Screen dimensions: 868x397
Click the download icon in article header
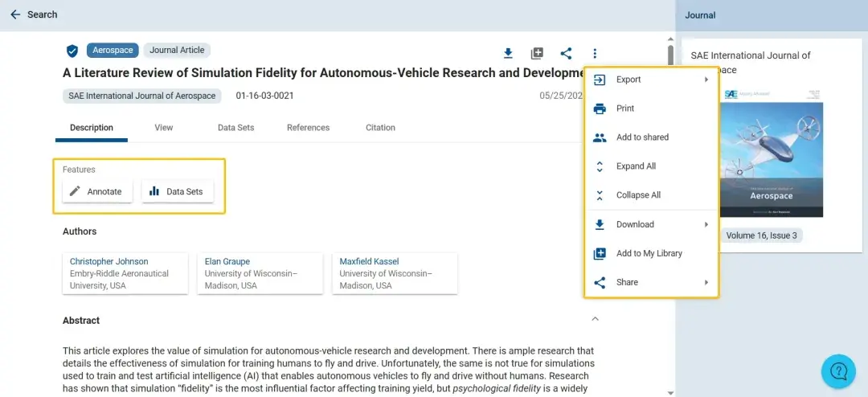point(508,54)
